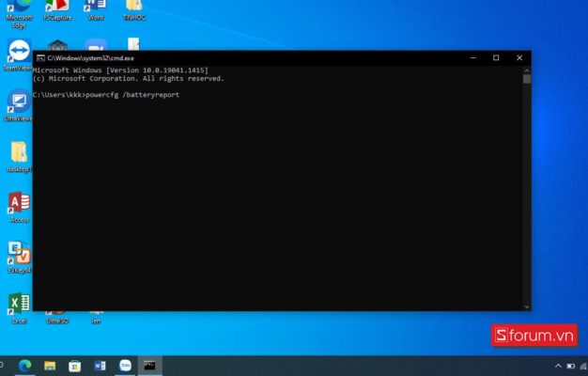Switch to Zoom in the taskbar
Viewport: 588px width, 376px height.
[x=125, y=365]
